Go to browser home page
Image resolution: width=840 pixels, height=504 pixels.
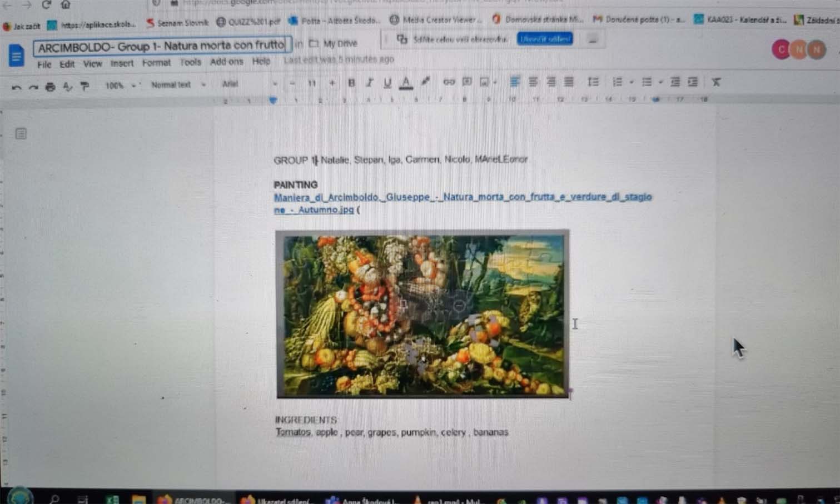(66, 4)
